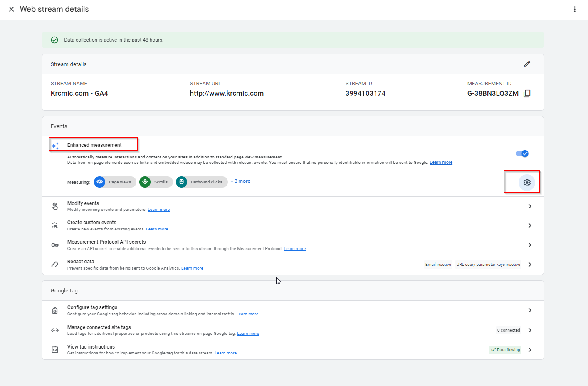Viewport: 588px width, 386px height.
Task: Click the Data flowing status badge
Action: (505, 350)
